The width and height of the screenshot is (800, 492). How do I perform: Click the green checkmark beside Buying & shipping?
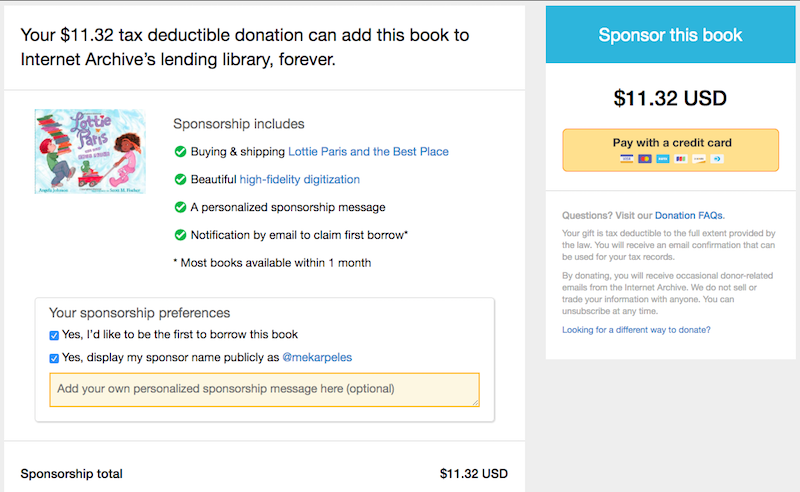pos(180,152)
